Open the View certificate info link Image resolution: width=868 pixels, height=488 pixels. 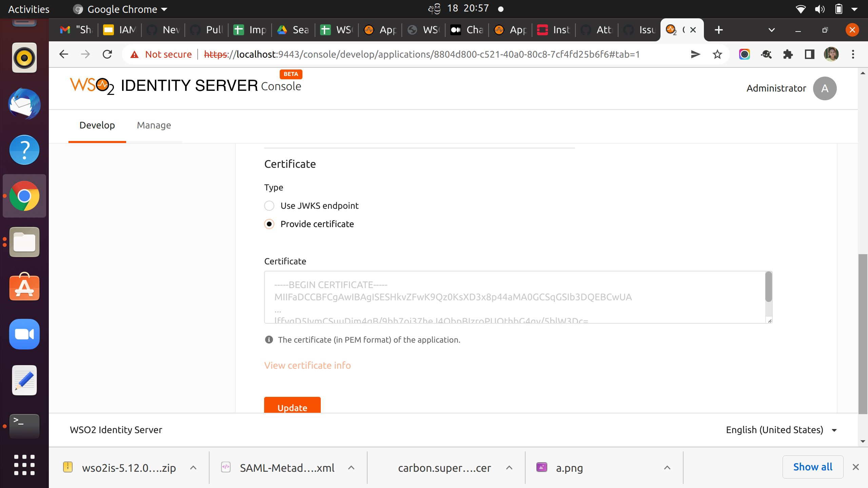click(307, 365)
